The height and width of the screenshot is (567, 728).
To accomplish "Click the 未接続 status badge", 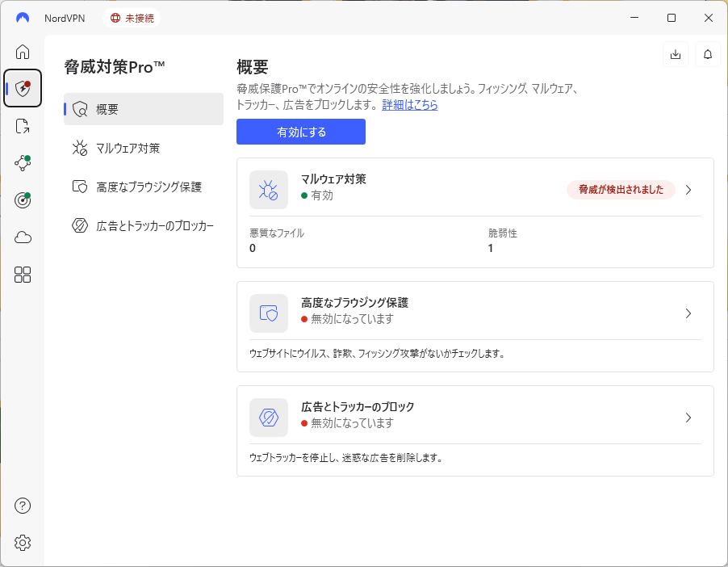I will tap(132, 18).
